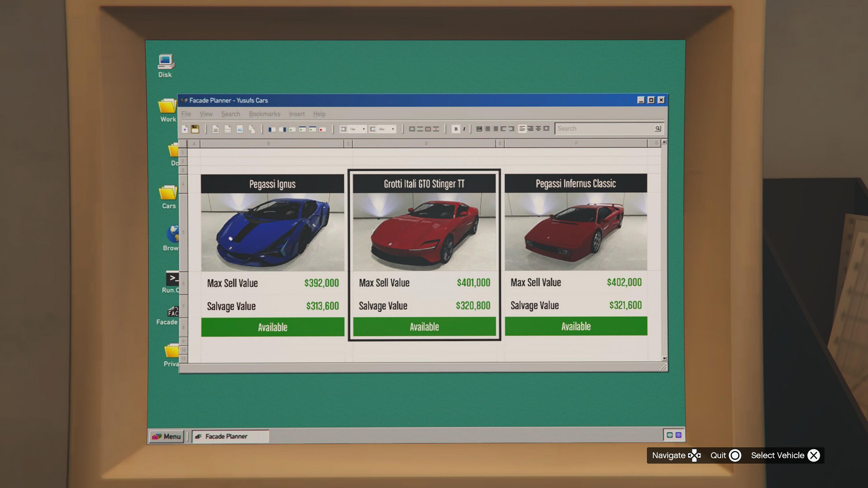Click the save floppy disk icon

pyautogui.click(x=195, y=129)
